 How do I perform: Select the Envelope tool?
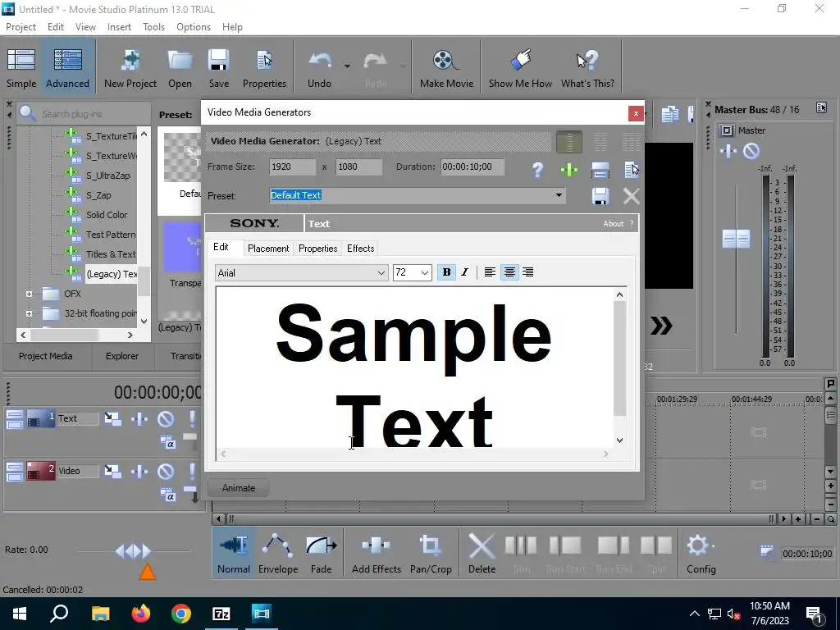pyautogui.click(x=277, y=554)
